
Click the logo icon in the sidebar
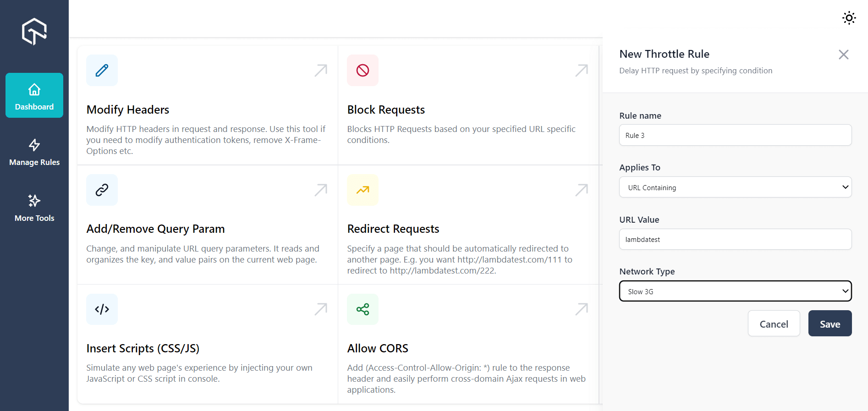[x=34, y=31]
